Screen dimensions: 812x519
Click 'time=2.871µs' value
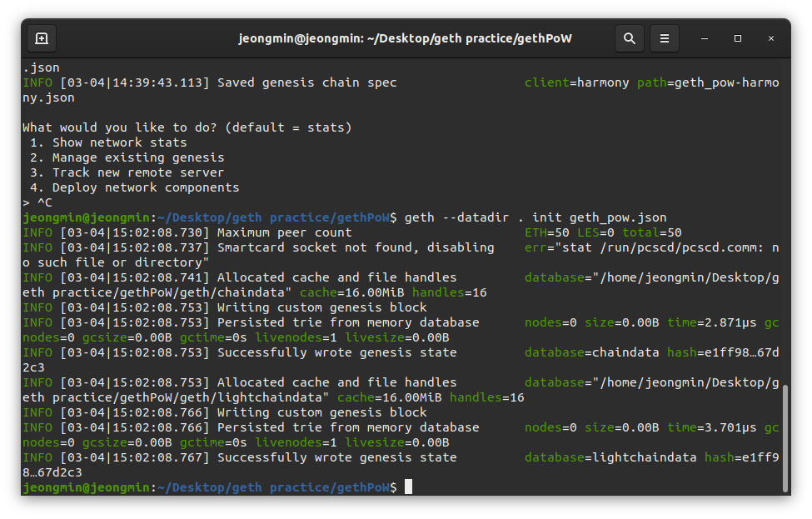(712, 322)
